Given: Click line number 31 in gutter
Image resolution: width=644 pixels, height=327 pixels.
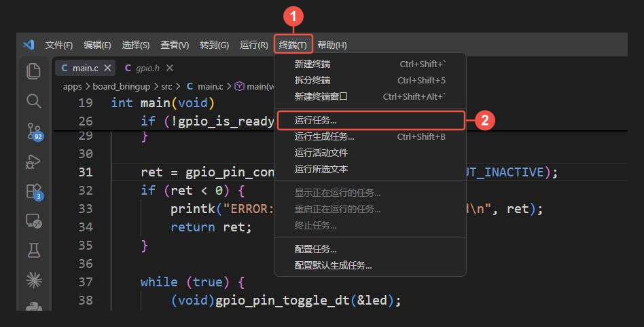Looking at the screenshot, I should [x=86, y=172].
